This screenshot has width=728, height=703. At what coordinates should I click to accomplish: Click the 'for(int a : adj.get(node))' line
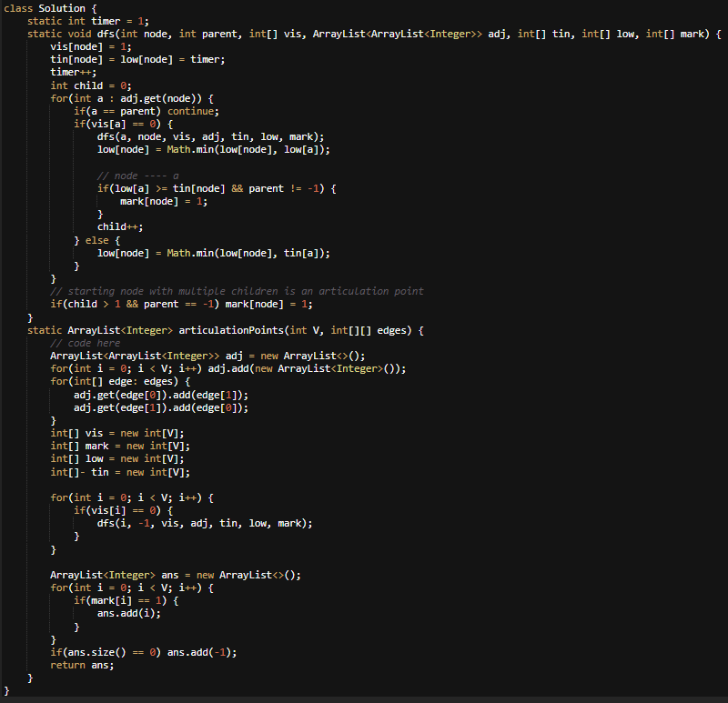[x=132, y=99]
